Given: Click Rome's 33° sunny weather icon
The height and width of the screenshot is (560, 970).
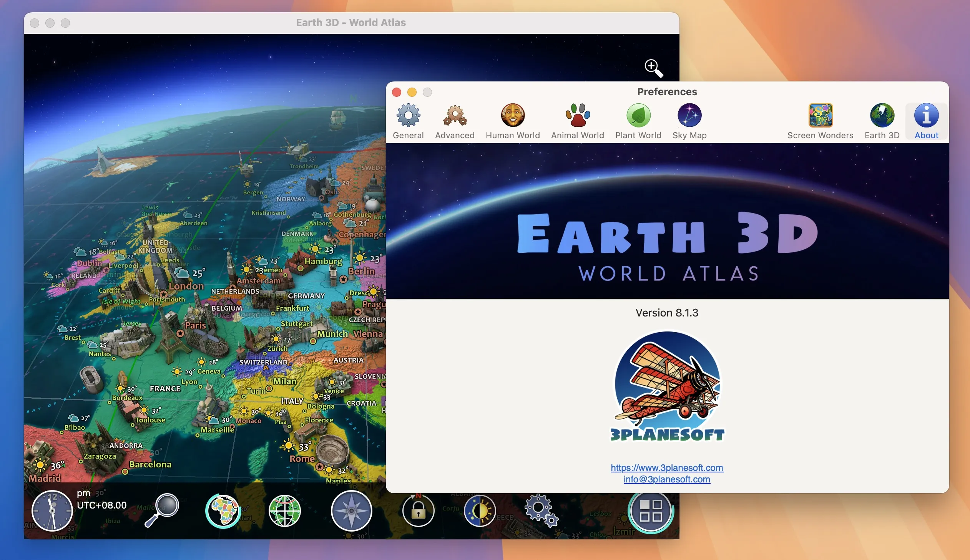Looking at the screenshot, I should [x=288, y=446].
